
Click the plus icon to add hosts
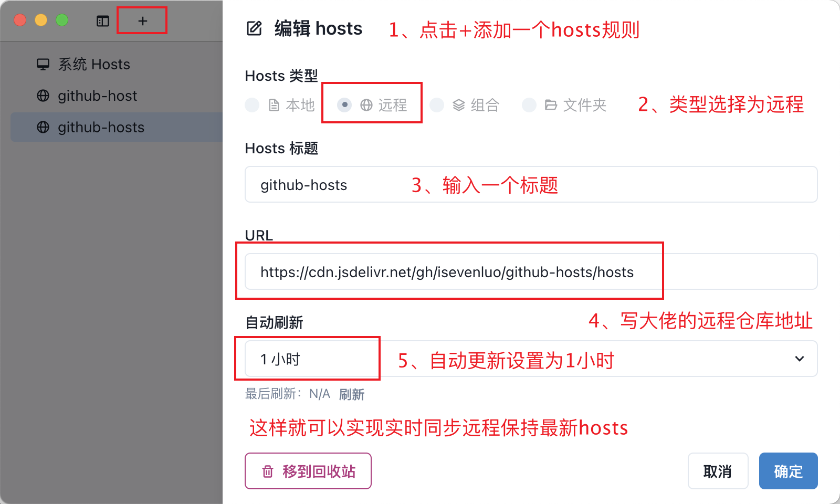pos(142,21)
